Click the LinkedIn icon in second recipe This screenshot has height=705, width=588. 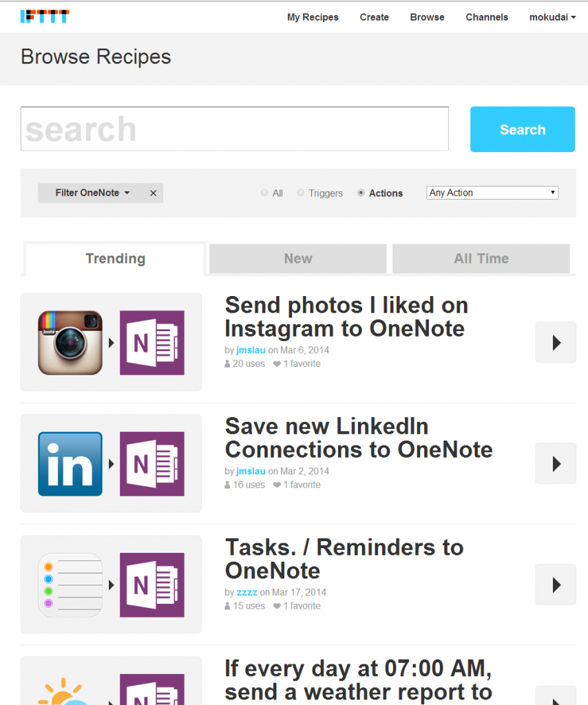click(70, 464)
